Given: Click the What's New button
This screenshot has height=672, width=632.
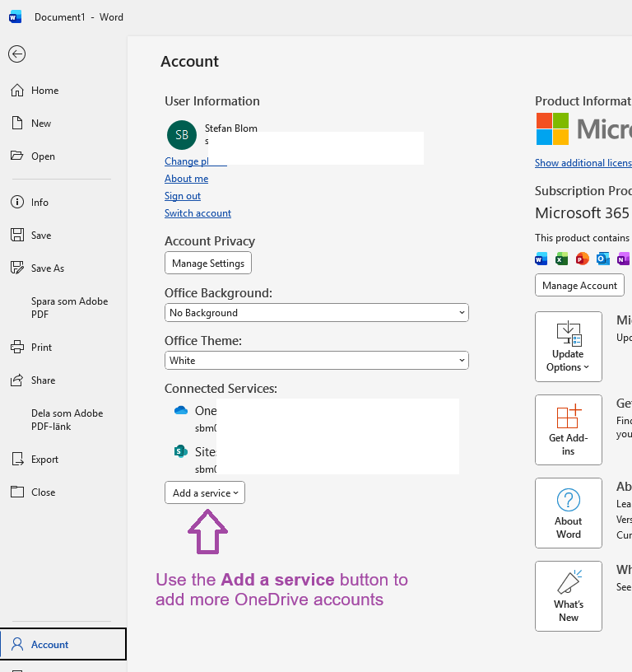Looking at the screenshot, I should (568, 596).
